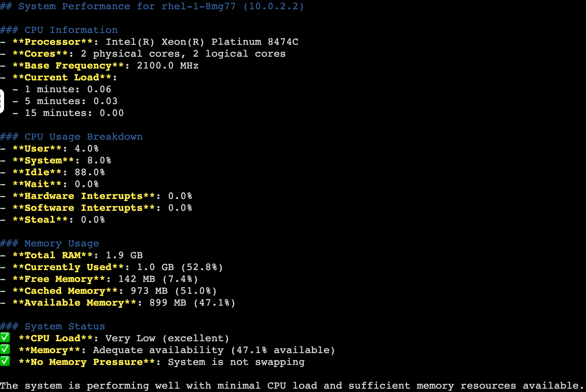This screenshot has height=392, width=586.
Task: Click the System Performance title heading
Action: coord(152,6)
